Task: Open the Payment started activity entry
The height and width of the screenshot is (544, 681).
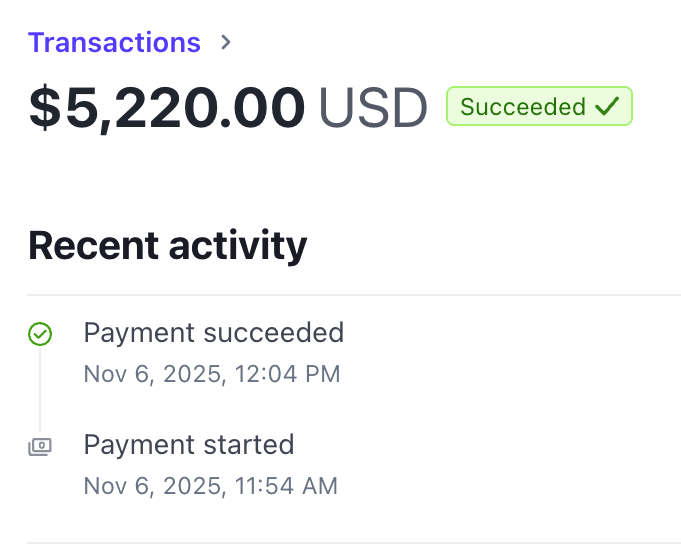Action: pyautogui.click(x=188, y=444)
